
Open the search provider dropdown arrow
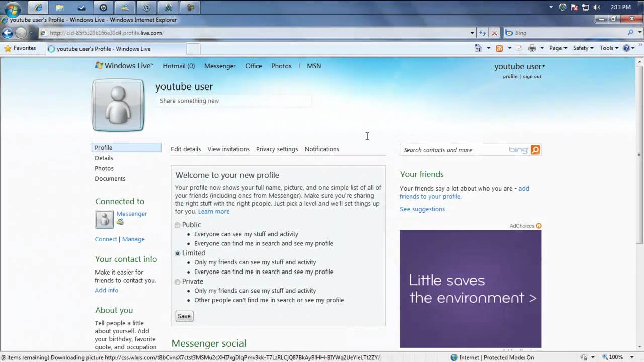(639, 33)
